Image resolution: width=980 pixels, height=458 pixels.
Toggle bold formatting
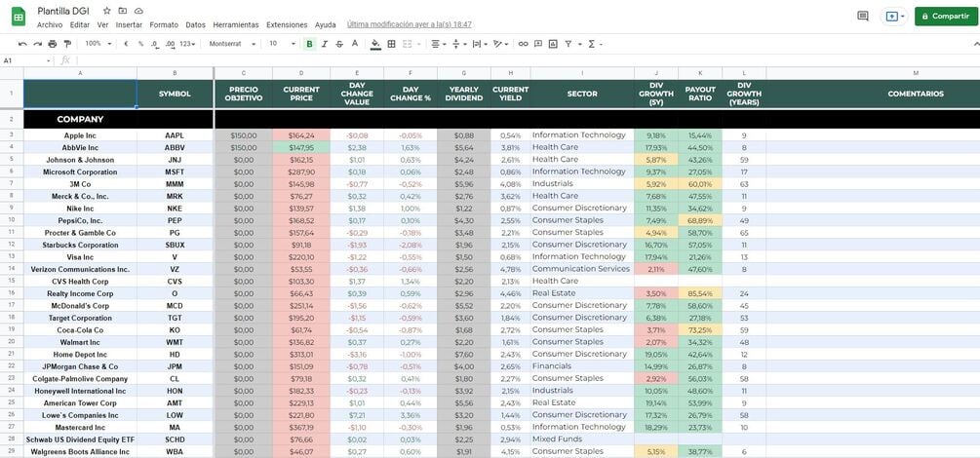pyautogui.click(x=309, y=44)
